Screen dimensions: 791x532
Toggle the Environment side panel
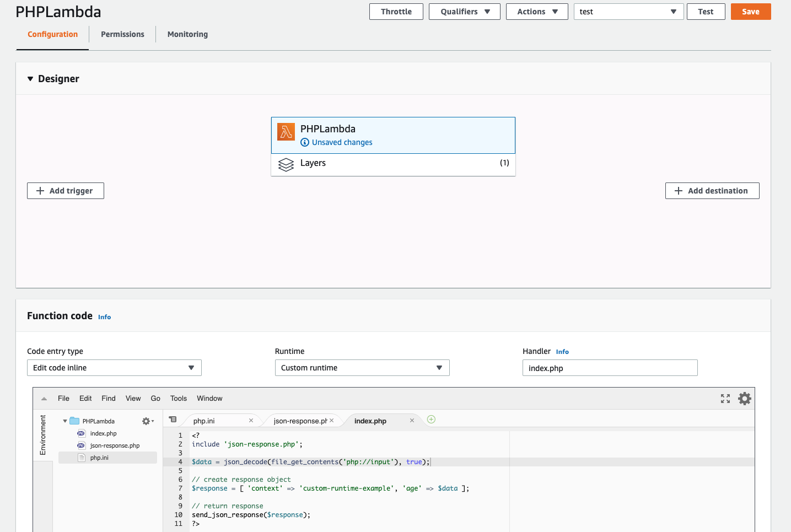tap(43, 435)
